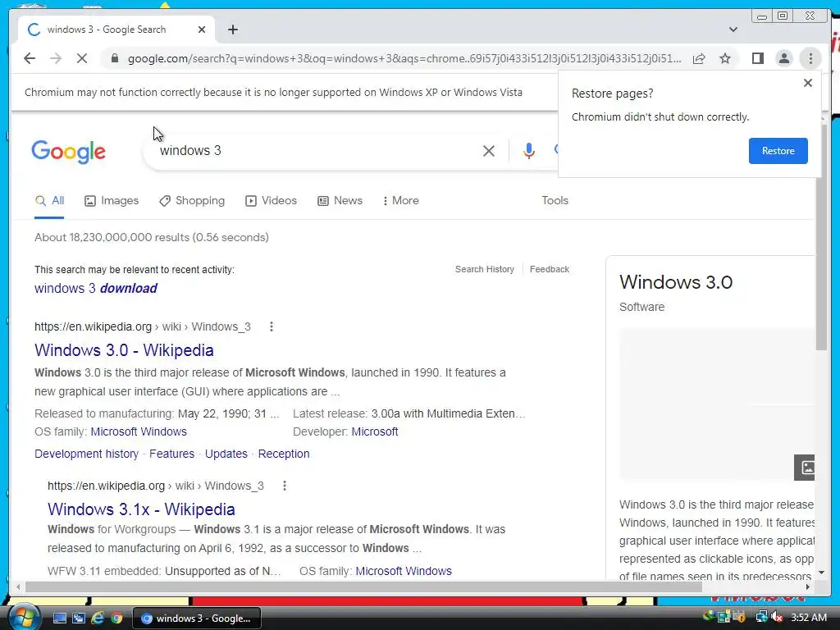Jump to Updates section link
The height and width of the screenshot is (630, 840).
point(226,454)
